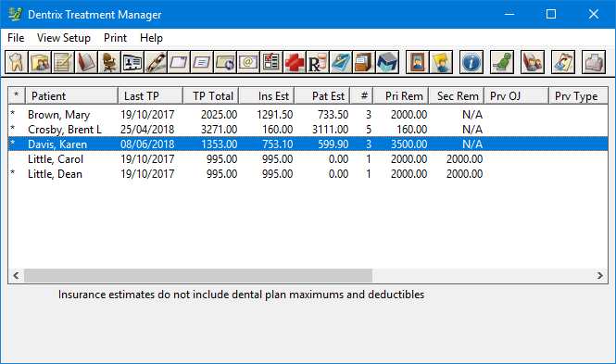
Task: Click the blue information icon
Action: (471, 62)
